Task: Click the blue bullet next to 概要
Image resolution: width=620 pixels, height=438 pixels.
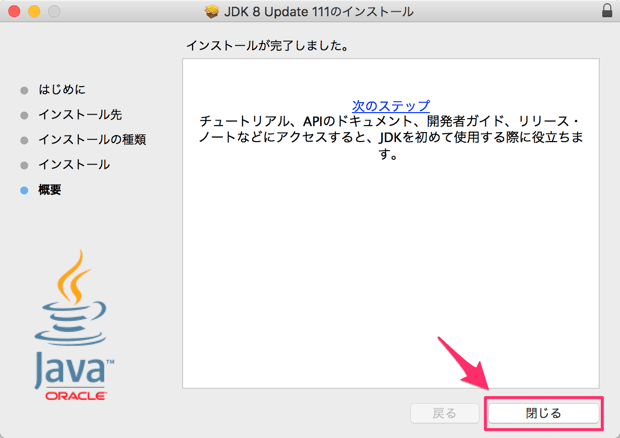Action: click(x=24, y=190)
